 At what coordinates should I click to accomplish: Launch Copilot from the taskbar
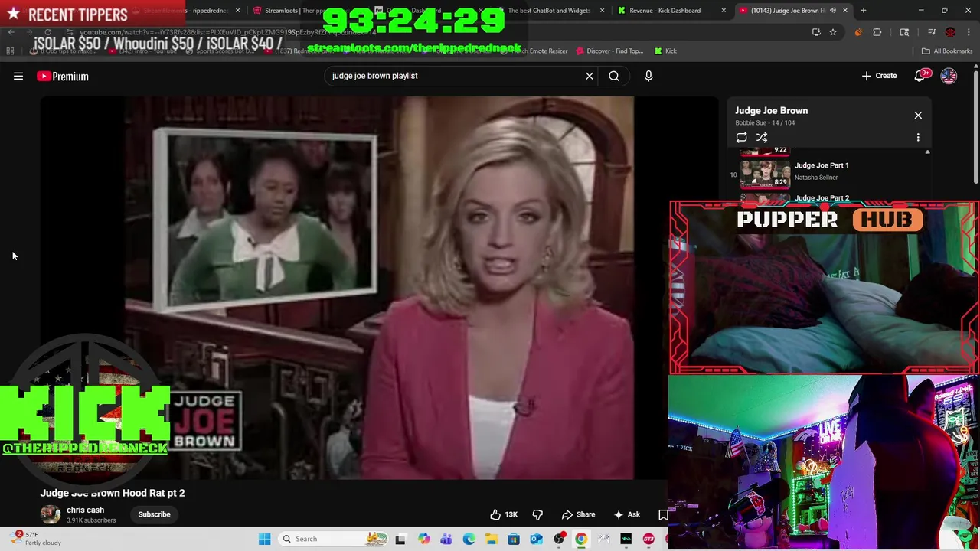click(423, 539)
